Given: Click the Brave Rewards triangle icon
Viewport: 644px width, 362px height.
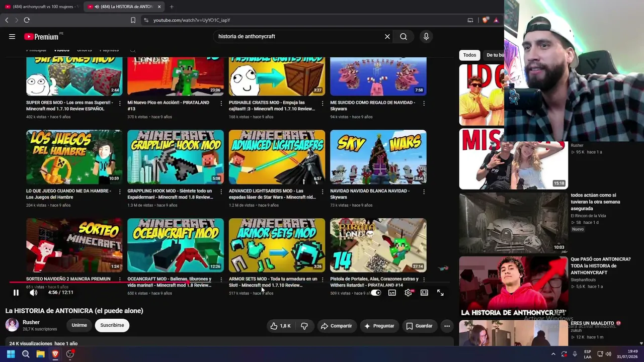Looking at the screenshot, I should click(496, 20).
